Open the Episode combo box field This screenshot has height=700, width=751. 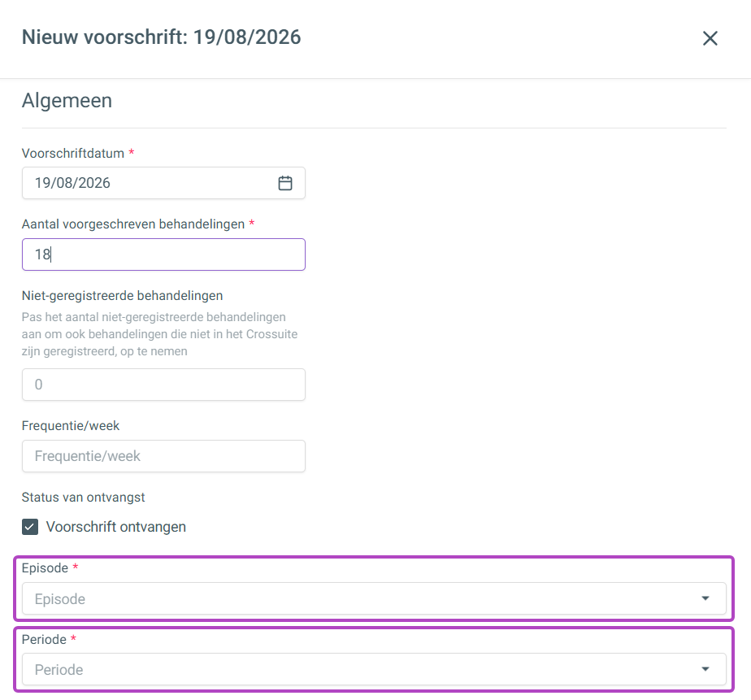(374, 598)
